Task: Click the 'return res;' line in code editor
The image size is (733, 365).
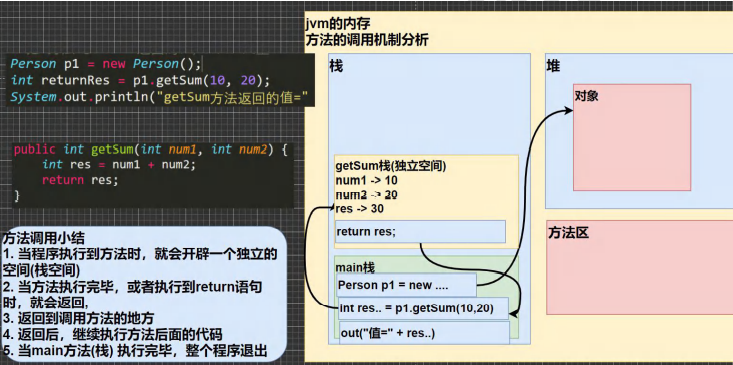Action: coord(80,180)
